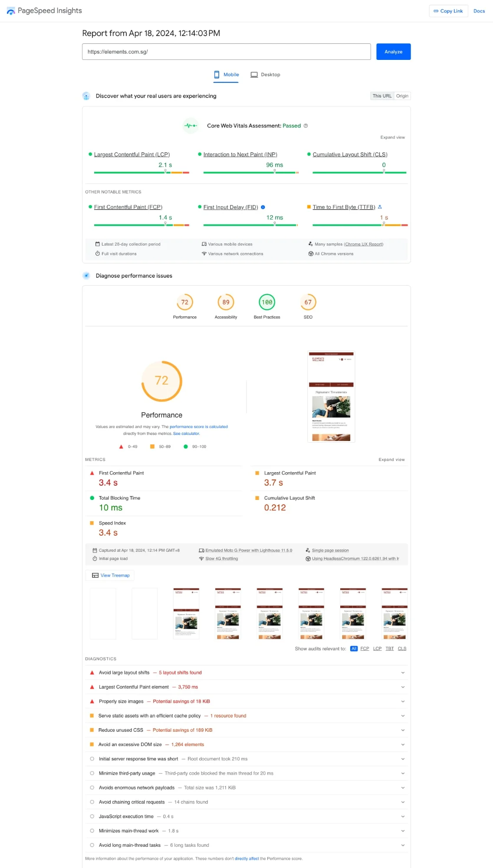Expand view of Core Web Vitals field data

click(x=392, y=138)
